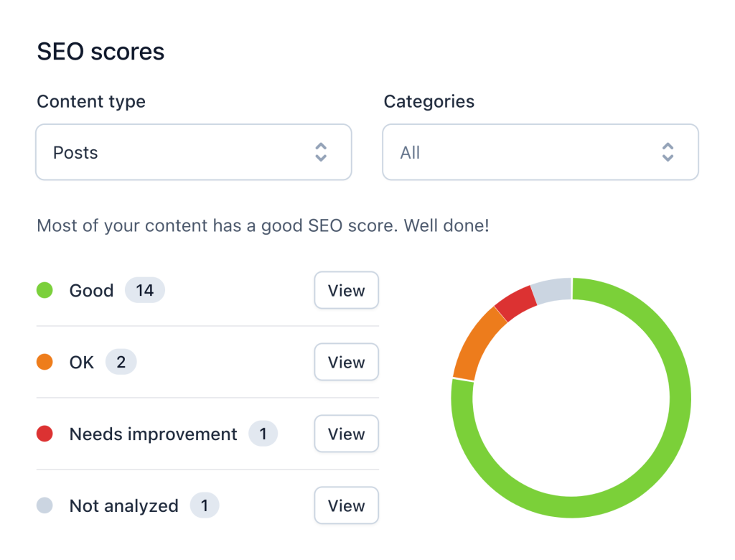The width and height of the screenshot is (735, 560).
Task: Click the gray Not analyzed dot
Action: pos(45,505)
